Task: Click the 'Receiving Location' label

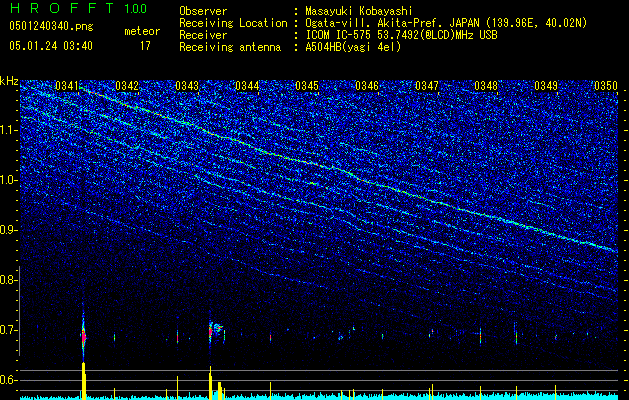Action: click(233, 23)
